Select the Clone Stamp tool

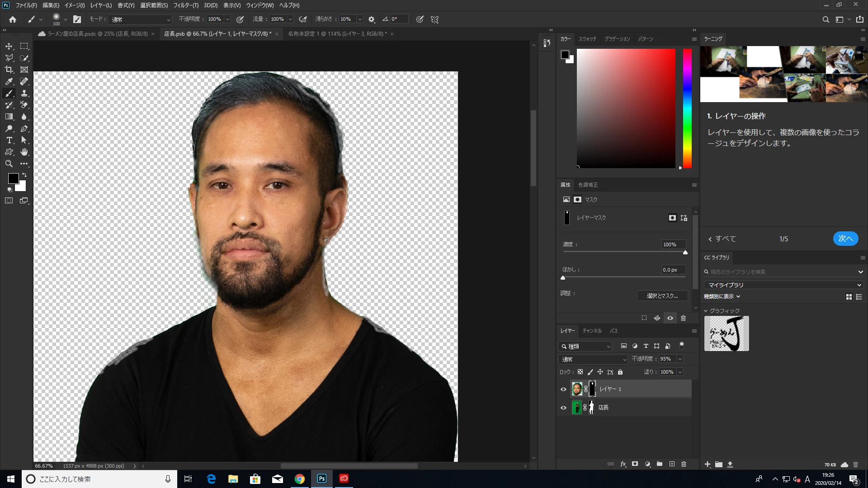coord(24,93)
